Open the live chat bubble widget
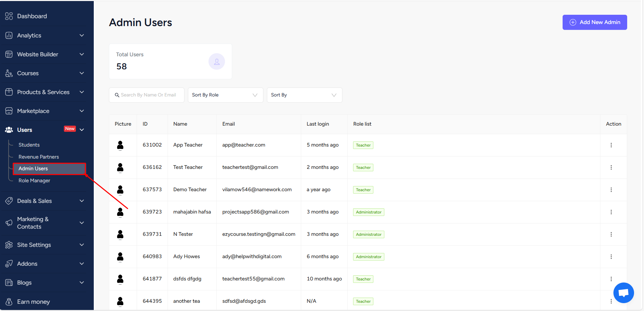Image resolution: width=644 pixels, height=311 pixels. [x=623, y=293]
